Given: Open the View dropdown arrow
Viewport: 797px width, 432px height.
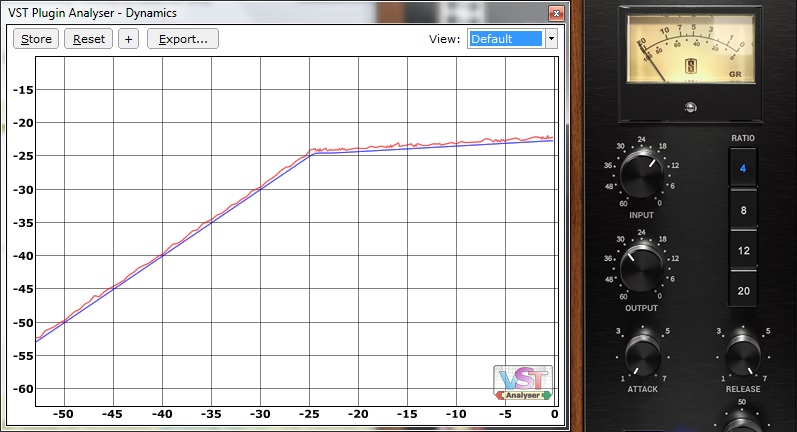Looking at the screenshot, I should tap(551, 39).
